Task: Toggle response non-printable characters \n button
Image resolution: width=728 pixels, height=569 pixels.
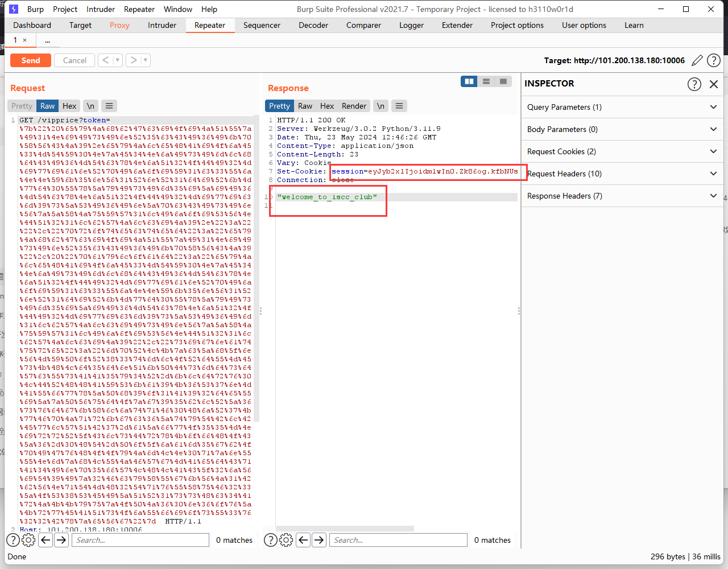Action: (x=380, y=106)
